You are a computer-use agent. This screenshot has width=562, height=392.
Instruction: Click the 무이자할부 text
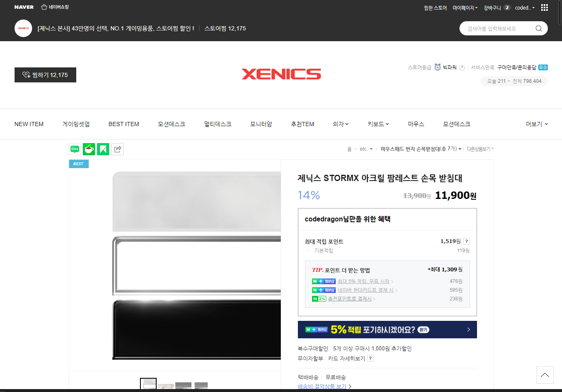tap(310, 358)
